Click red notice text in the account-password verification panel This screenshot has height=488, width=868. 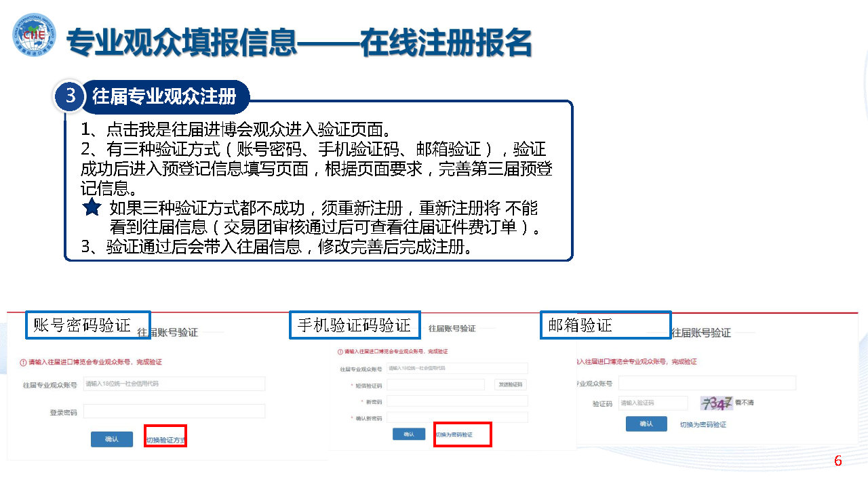(95, 362)
